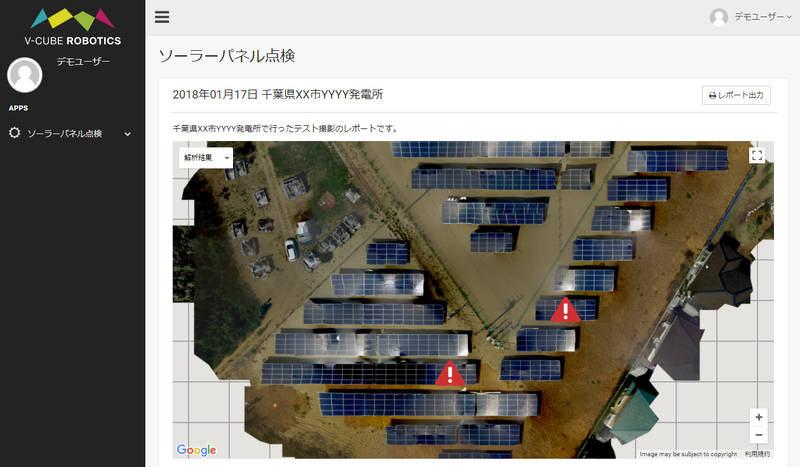Viewport: 800px width, 467px height.
Task: Click the ソーラーパネル点検 page heading
Action: click(x=227, y=55)
